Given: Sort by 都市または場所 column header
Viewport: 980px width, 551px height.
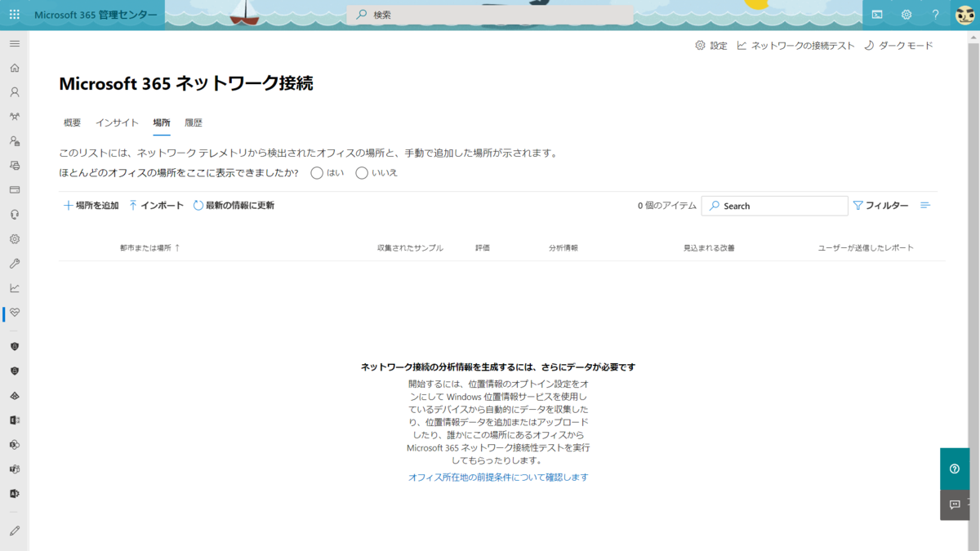Looking at the screenshot, I should point(149,247).
